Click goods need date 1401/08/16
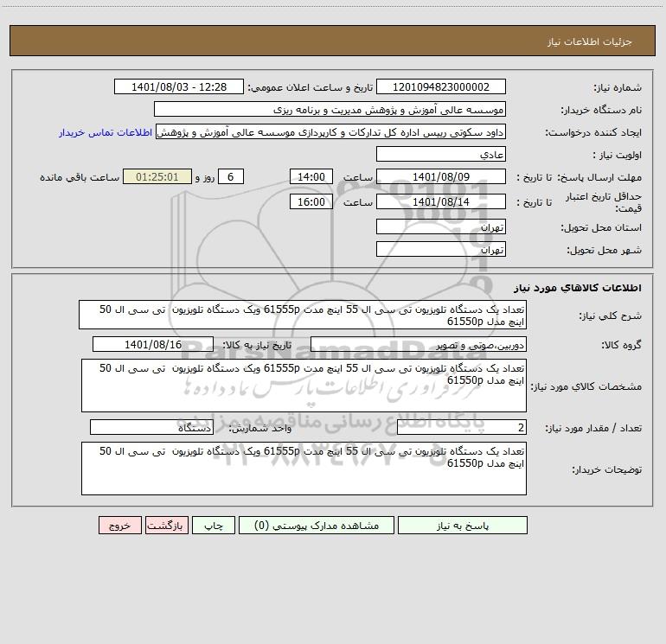666x644 pixels. coord(153,344)
